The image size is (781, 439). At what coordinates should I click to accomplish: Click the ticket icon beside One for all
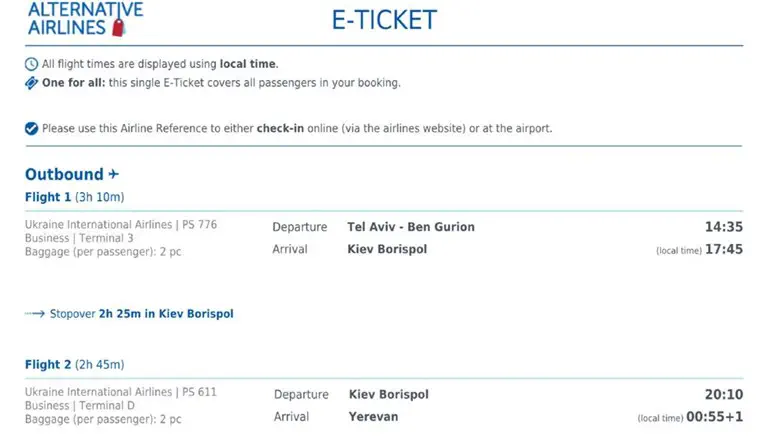coord(31,83)
